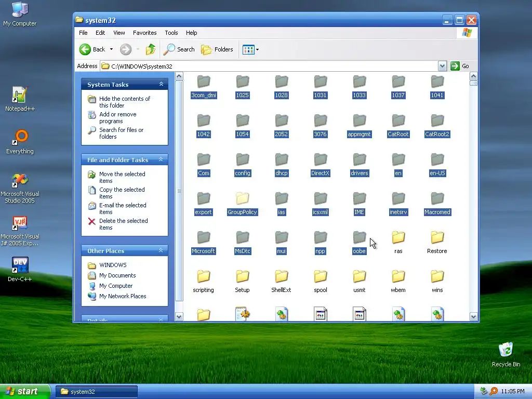
Task: Click Move the selected items
Action: [122, 178]
